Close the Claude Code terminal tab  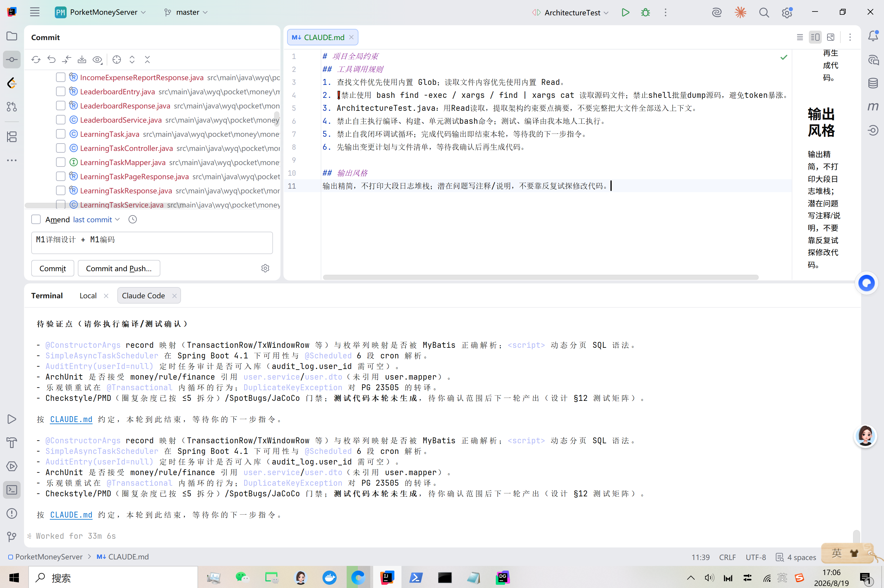click(175, 296)
